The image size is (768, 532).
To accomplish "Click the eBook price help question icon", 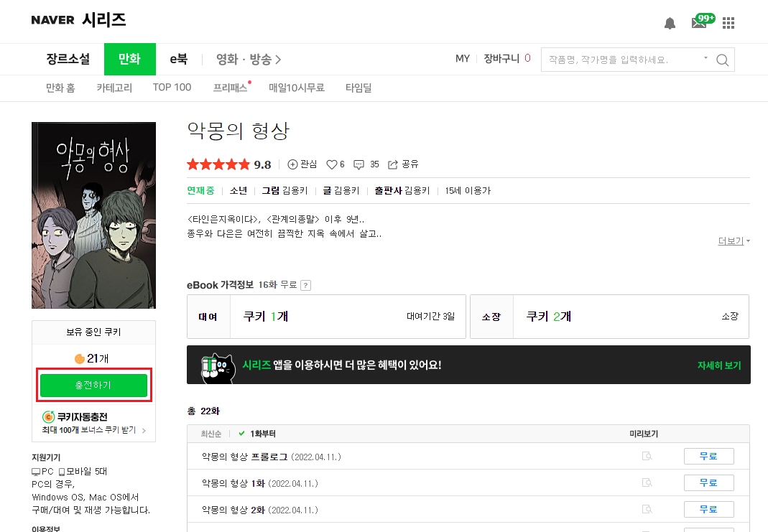I will click(x=305, y=285).
